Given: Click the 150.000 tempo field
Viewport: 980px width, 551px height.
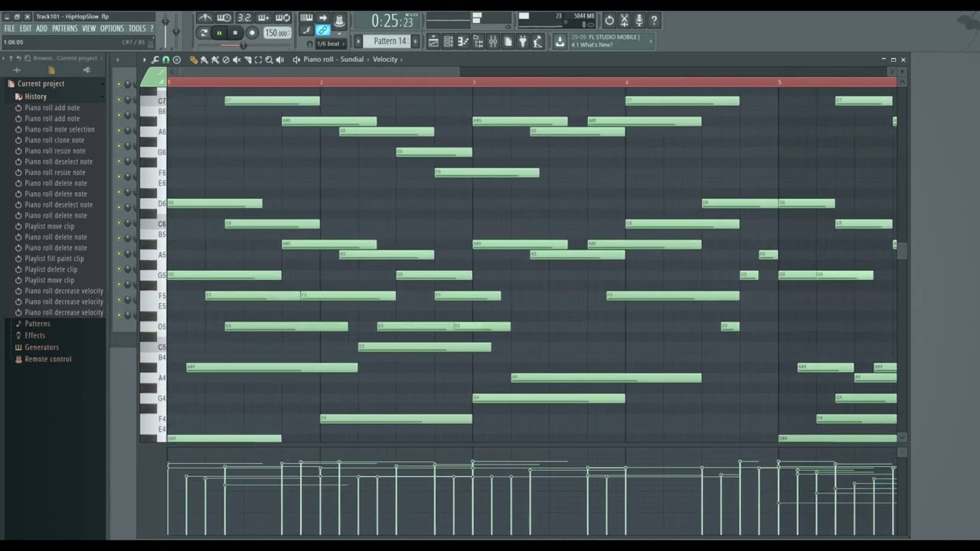Looking at the screenshot, I should [276, 33].
